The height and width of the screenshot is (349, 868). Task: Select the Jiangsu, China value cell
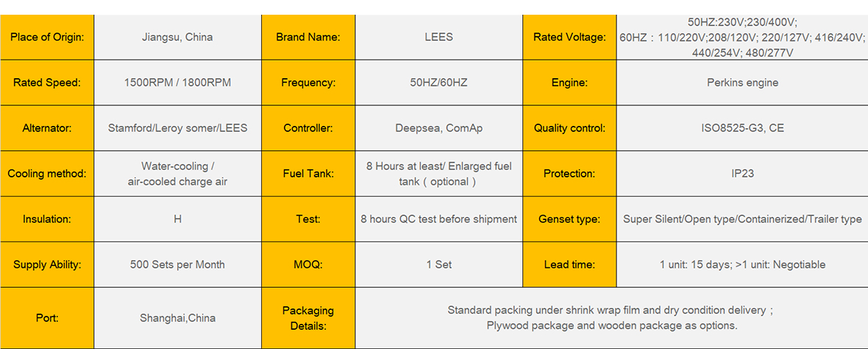coord(178,37)
